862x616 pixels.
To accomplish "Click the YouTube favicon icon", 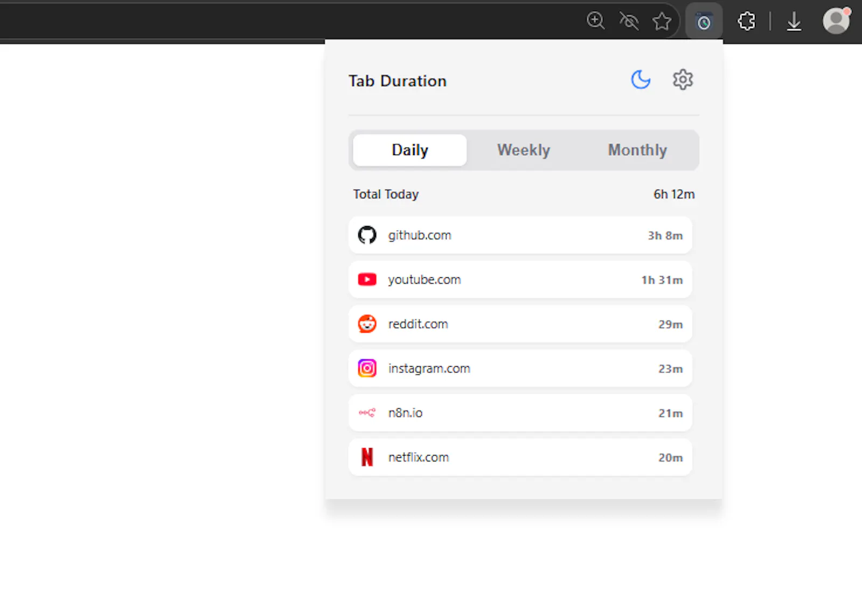I will [367, 279].
